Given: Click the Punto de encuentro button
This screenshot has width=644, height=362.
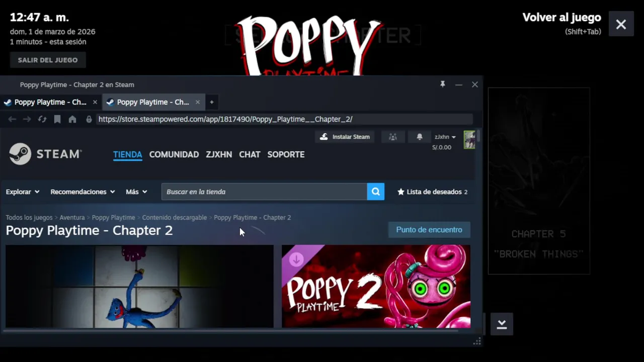Looking at the screenshot, I should coord(429,230).
